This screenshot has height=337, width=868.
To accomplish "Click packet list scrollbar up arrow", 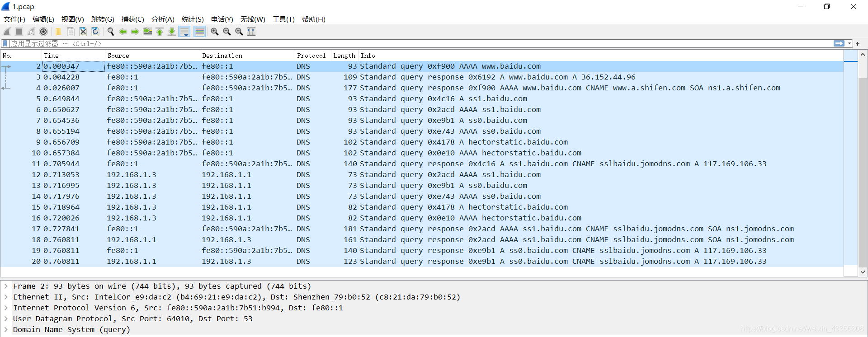I will (x=863, y=55).
